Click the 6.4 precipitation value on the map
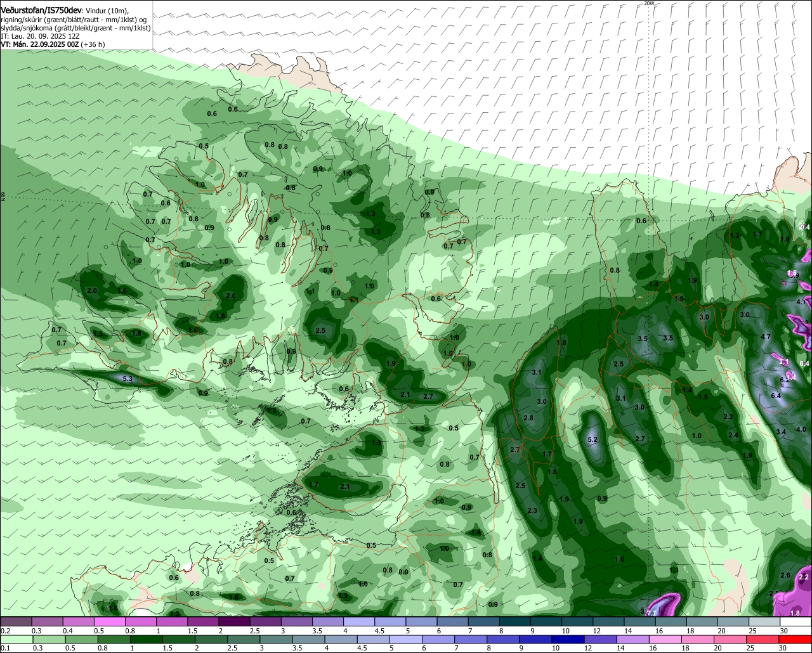Viewport: 812px width, 653px height. (775, 396)
